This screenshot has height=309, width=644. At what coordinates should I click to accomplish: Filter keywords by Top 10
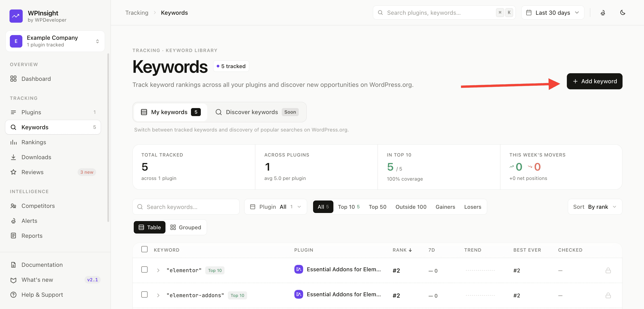coord(349,207)
